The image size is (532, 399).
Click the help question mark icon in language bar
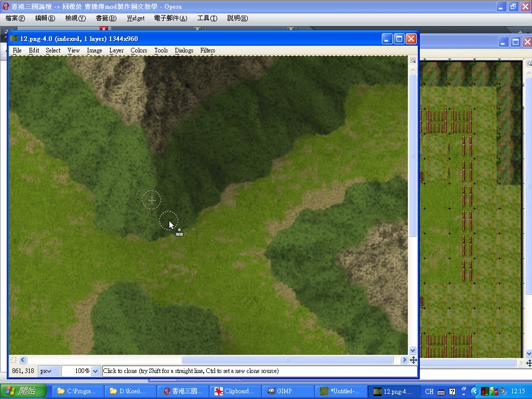[453, 392]
